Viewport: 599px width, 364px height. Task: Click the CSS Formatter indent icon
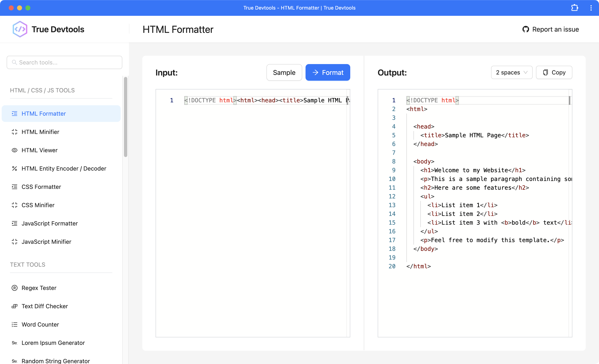tap(15, 187)
